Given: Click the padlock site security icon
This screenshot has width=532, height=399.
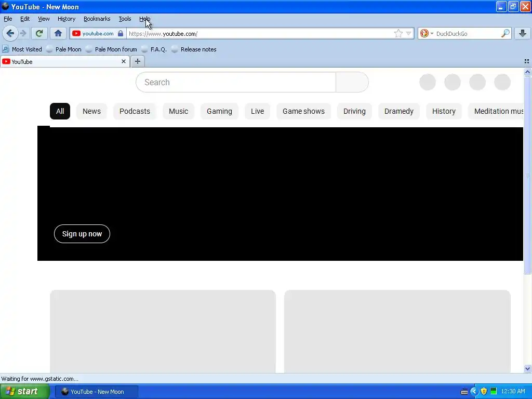Looking at the screenshot, I should [121, 33].
